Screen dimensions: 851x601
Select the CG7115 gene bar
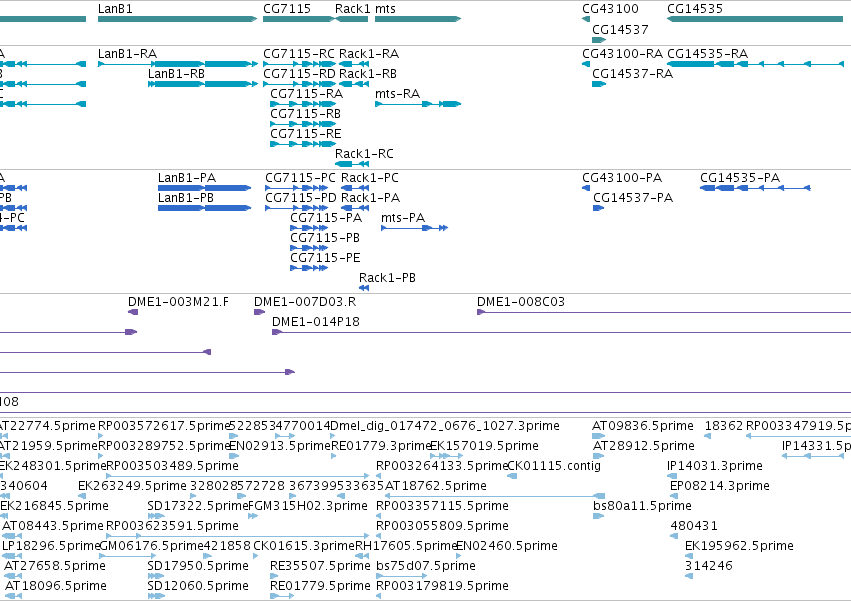(299, 19)
